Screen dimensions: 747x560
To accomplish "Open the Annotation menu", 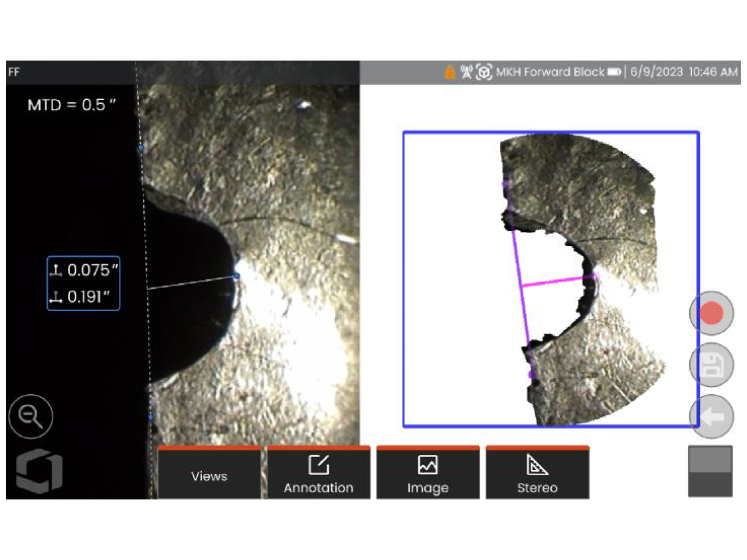I will point(319,474).
